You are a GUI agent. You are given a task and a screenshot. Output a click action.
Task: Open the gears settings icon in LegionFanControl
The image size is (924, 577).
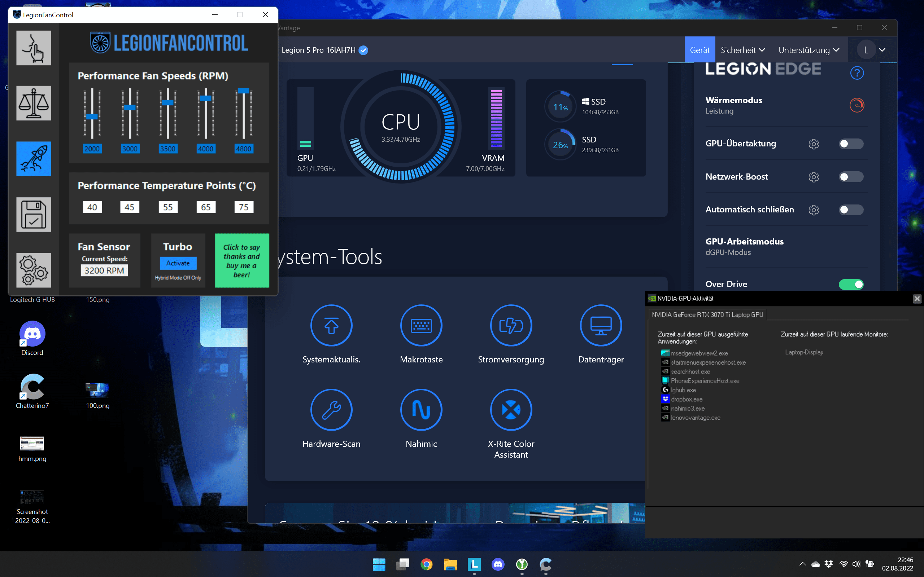coord(34,270)
